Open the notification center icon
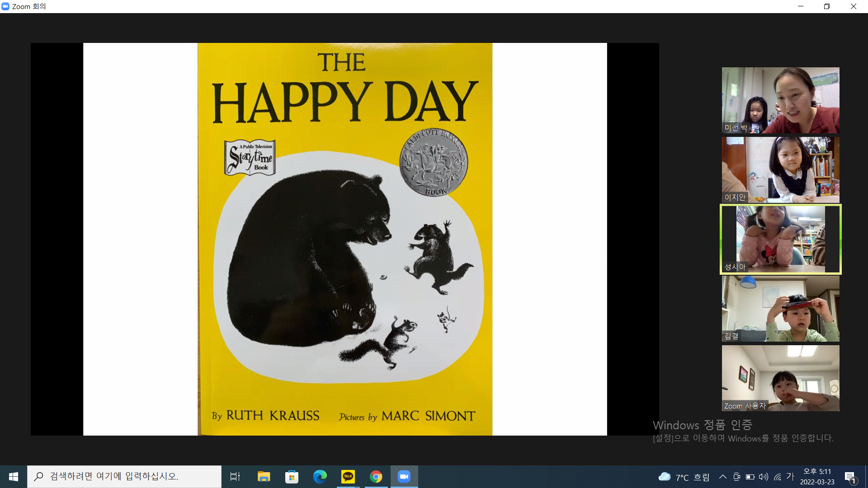The height and width of the screenshot is (488, 868). pyautogui.click(x=850, y=477)
